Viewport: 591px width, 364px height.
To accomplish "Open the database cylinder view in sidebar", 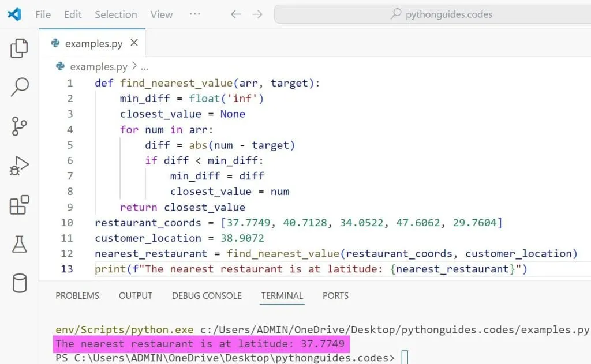I will [x=19, y=283].
